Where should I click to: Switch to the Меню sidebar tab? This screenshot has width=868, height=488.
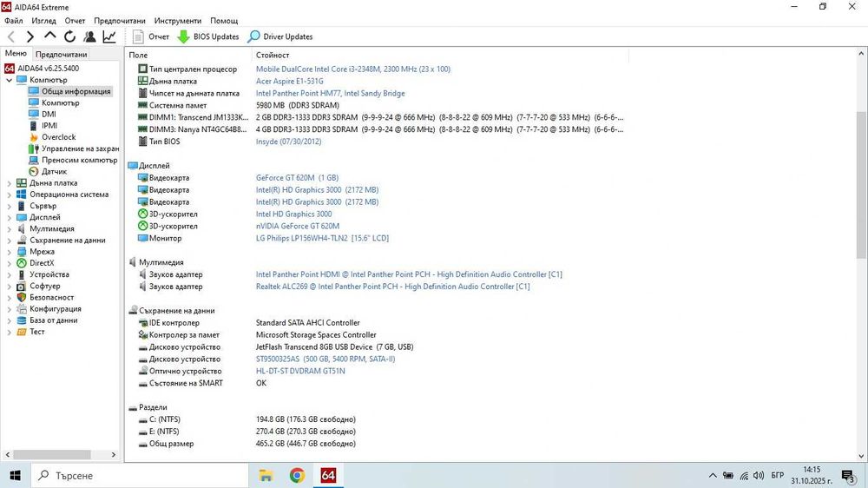[16, 53]
